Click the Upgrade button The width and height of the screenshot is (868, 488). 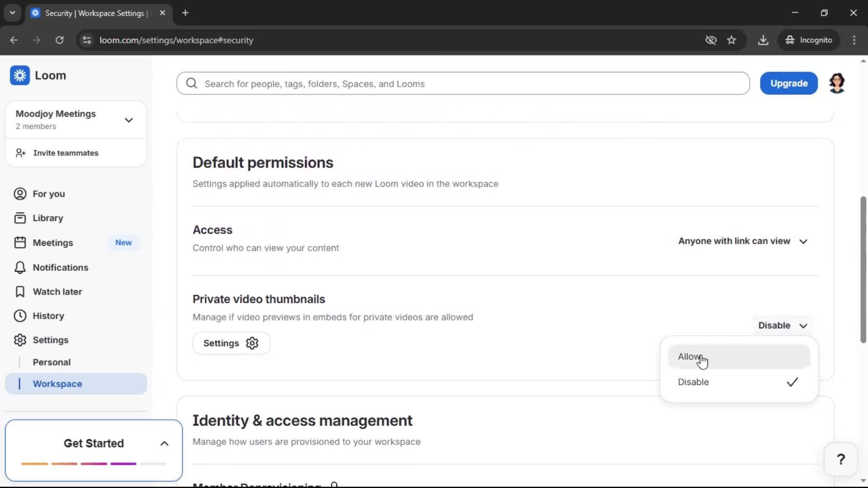pos(788,83)
